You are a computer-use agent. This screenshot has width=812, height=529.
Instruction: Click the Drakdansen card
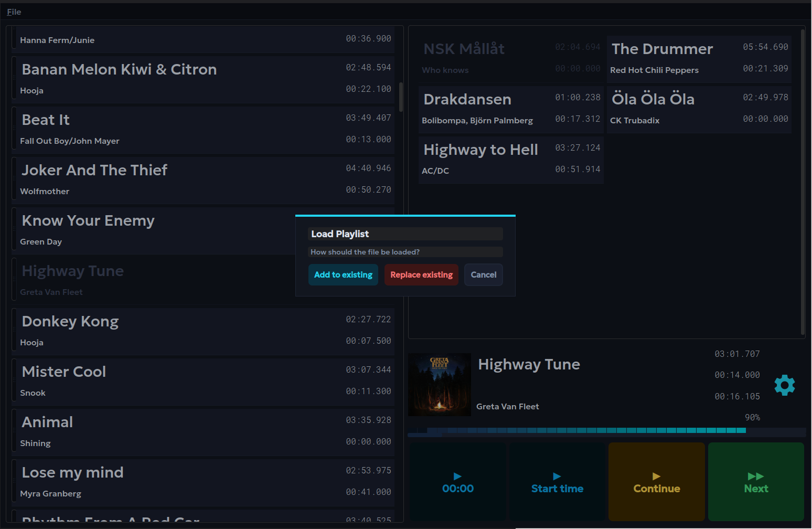pos(511,110)
